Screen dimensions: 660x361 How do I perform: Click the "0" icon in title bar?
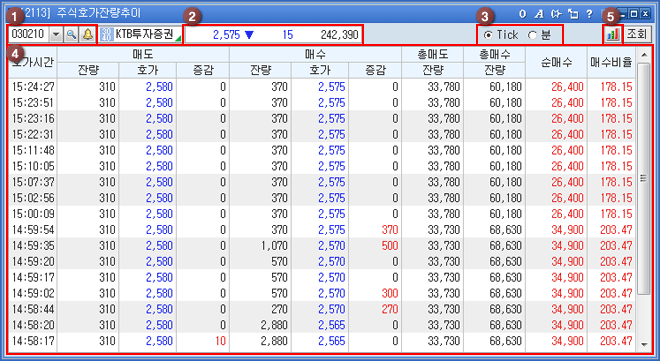click(x=522, y=14)
